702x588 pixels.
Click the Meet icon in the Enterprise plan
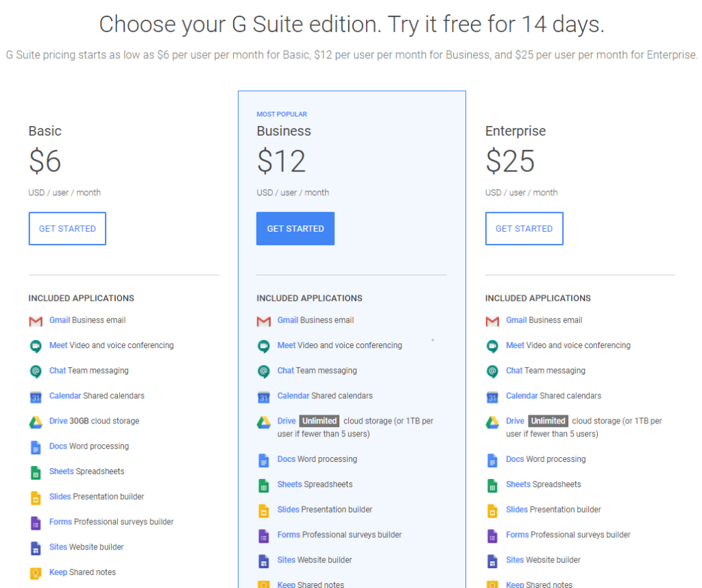pos(492,346)
